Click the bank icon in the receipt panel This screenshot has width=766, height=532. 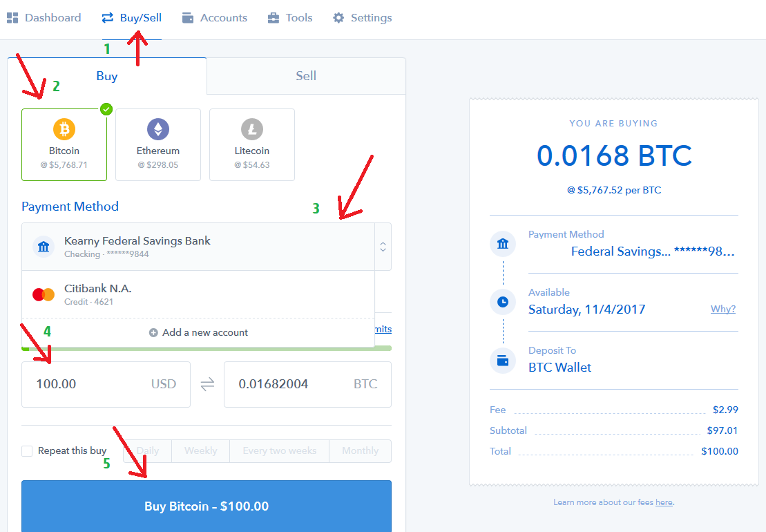(x=503, y=244)
